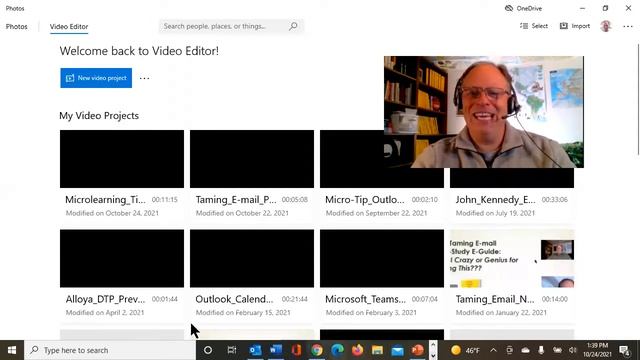
Task: Launch Office from the taskbar
Action: 296,350
